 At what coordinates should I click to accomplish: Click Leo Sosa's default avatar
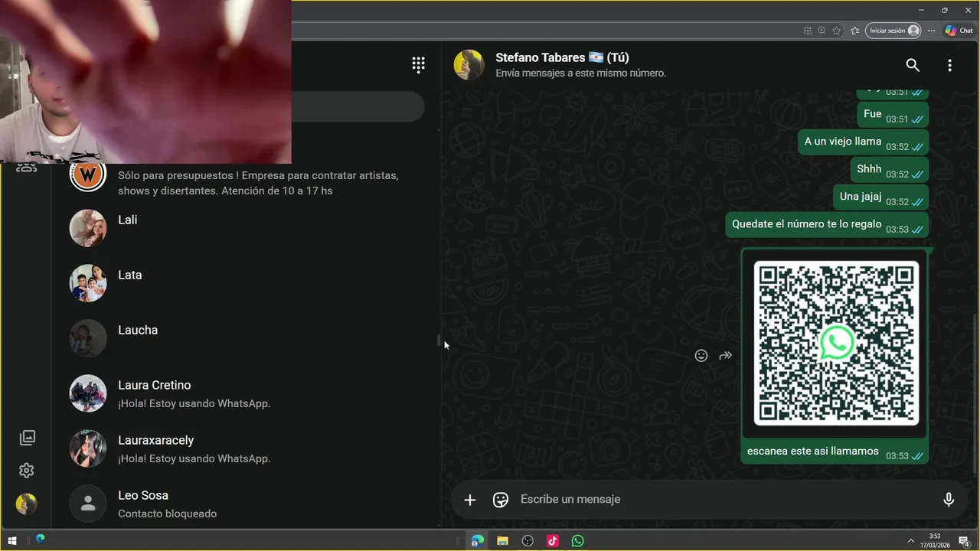88,504
